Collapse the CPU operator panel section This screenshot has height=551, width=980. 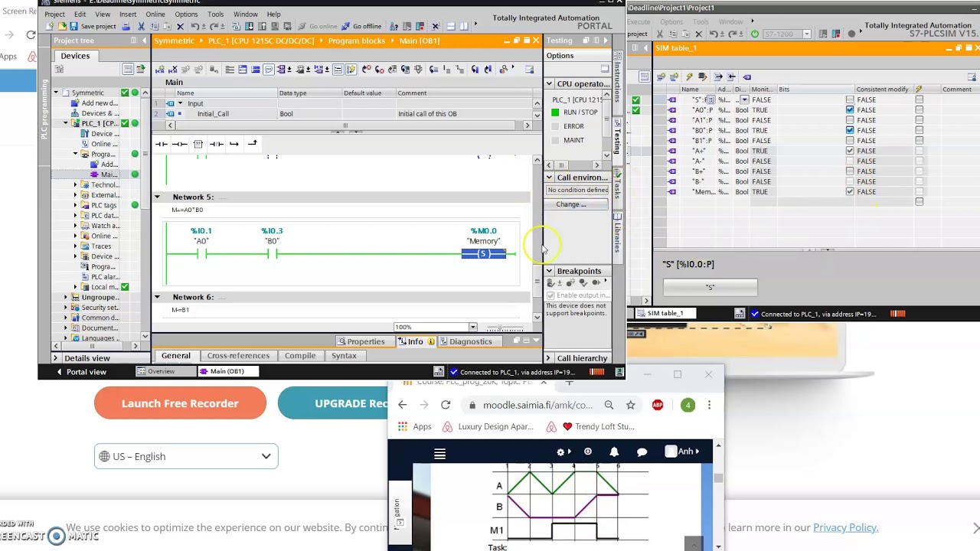pos(549,83)
